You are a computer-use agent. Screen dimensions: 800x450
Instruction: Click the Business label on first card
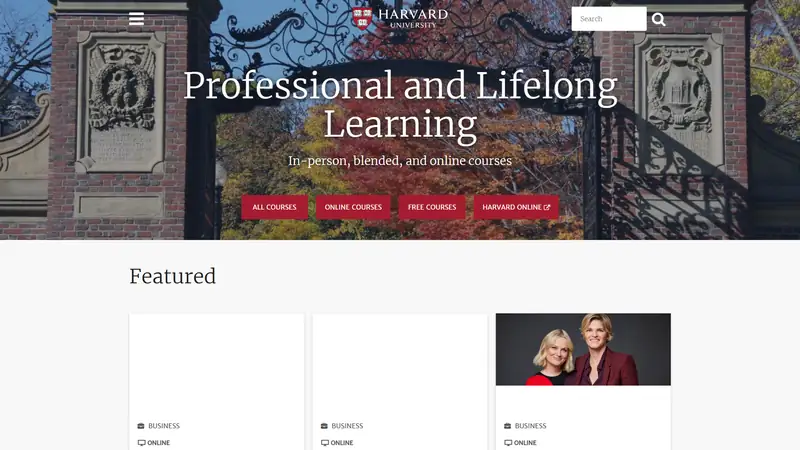[164, 426]
